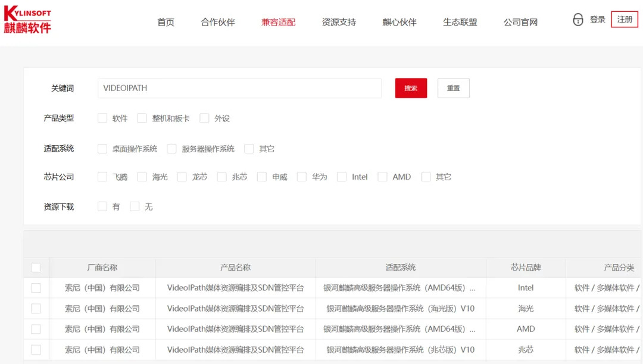Check the Intel chip box
This screenshot has height=364, width=643.
tap(342, 177)
